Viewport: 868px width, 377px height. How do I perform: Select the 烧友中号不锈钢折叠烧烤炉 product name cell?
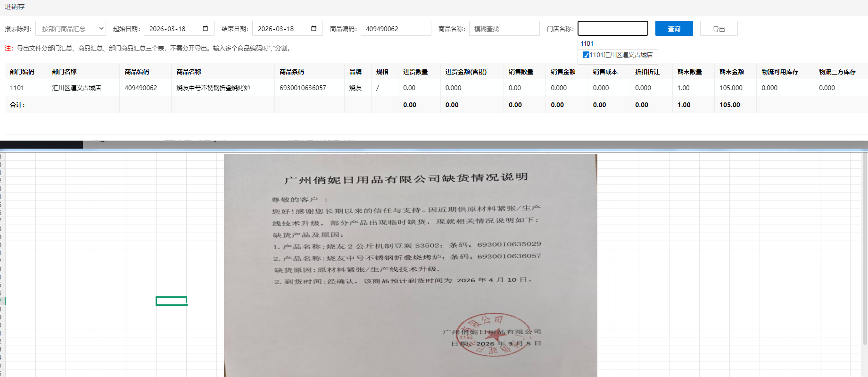[213, 88]
